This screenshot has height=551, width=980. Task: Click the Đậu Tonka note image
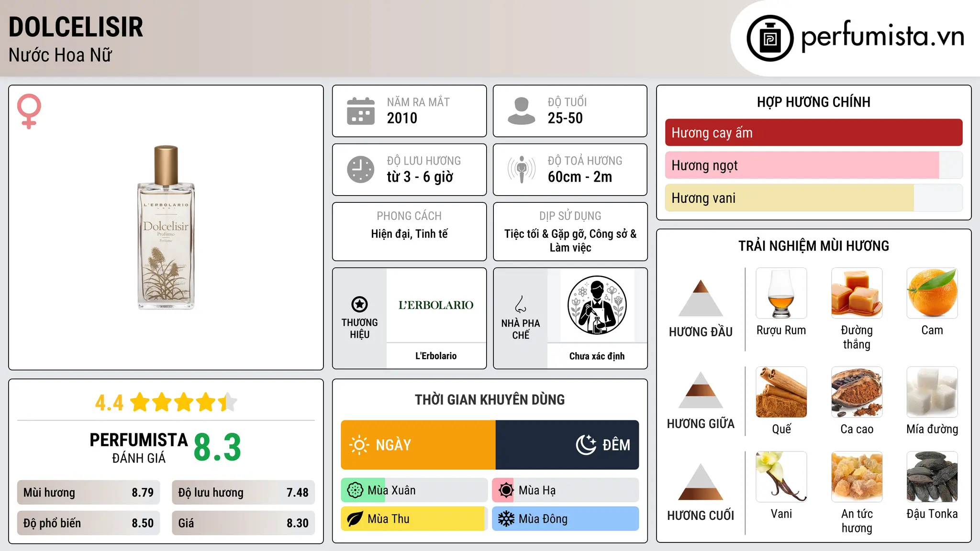(932, 477)
